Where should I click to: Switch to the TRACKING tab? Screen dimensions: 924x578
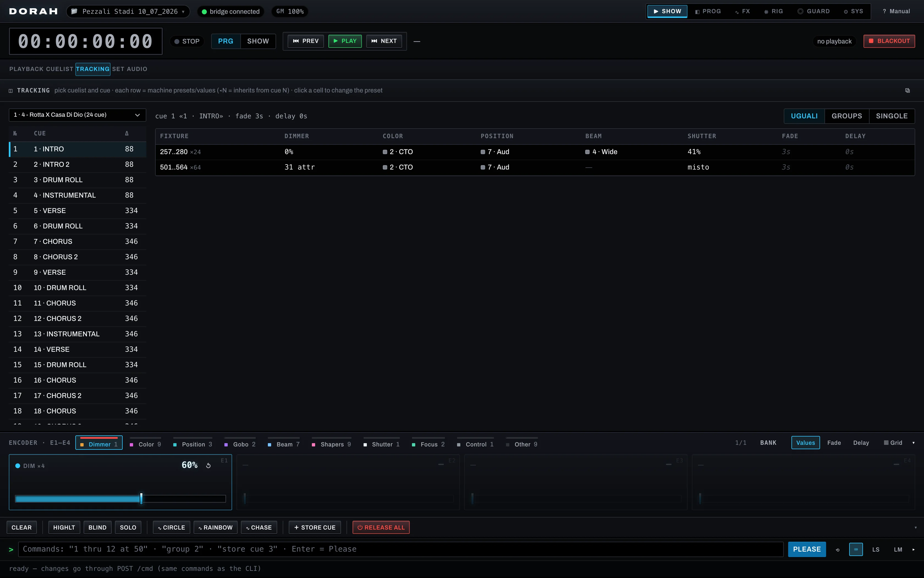[93, 69]
